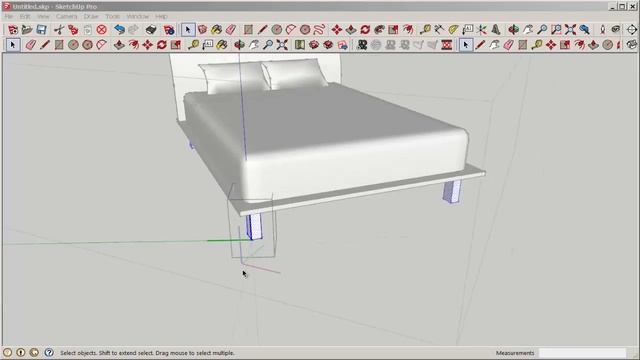
Task: Select the Protractor tool
Action: [453, 29]
